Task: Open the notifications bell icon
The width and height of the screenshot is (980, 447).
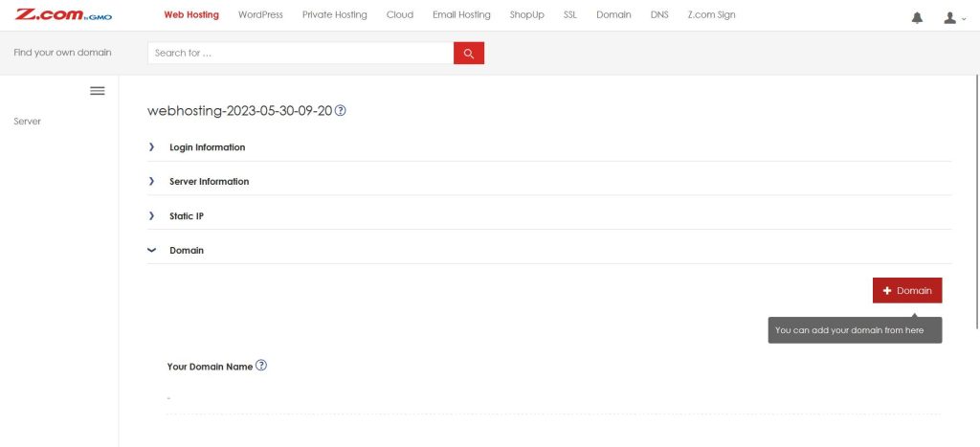Action: tap(917, 18)
